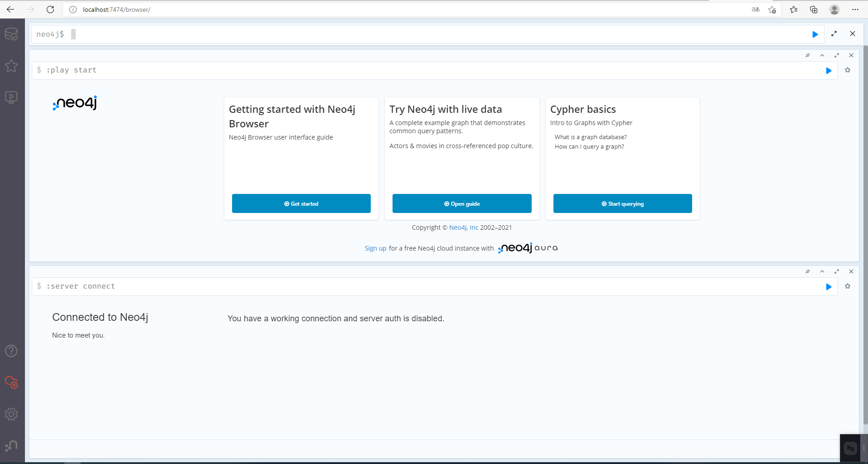The height and width of the screenshot is (464, 868).
Task: Collapse the :play start frame
Action: tap(822, 55)
